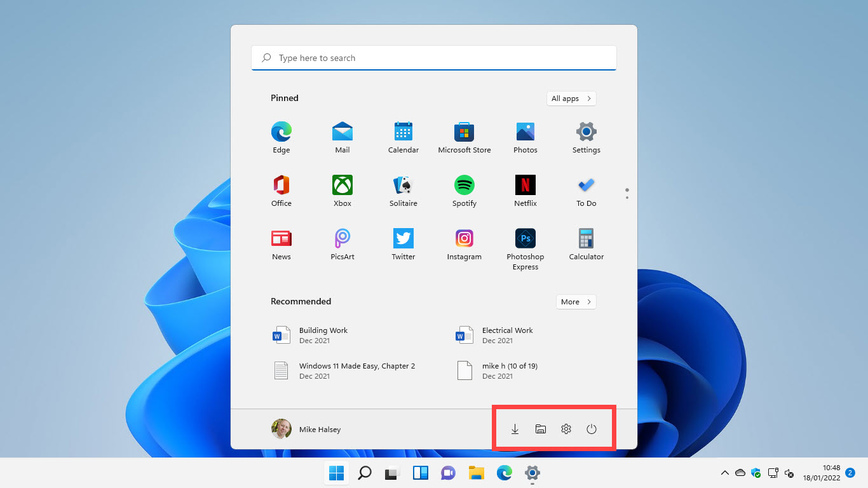The height and width of the screenshot is (488, 868).
Task: Launch PicsArt
Action: click(x=342, y=245)
